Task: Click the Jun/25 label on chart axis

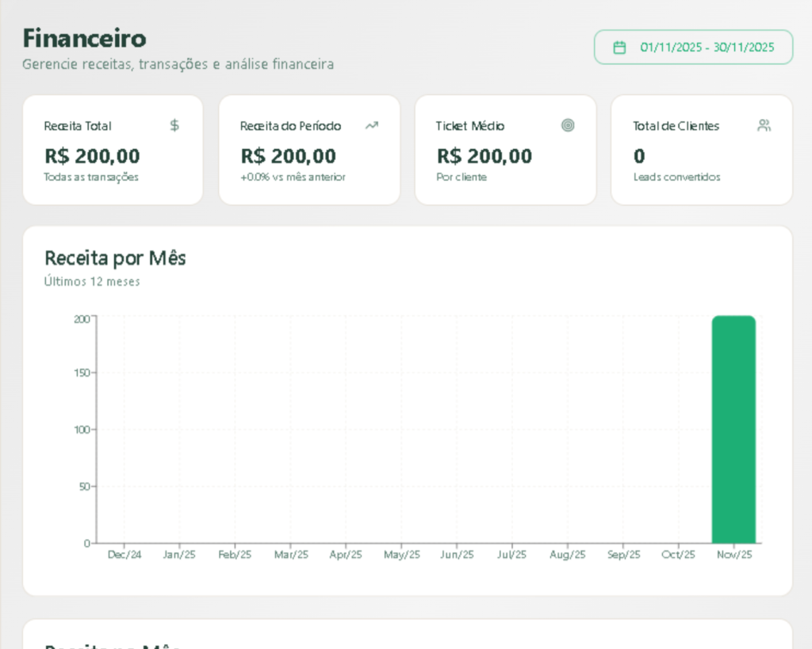Action: click(x=457, y=555)
